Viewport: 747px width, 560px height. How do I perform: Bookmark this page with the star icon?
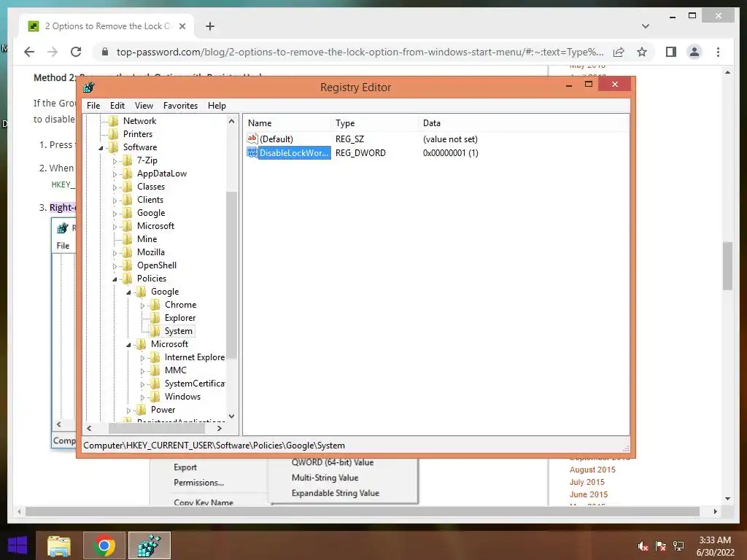[642, 52]
